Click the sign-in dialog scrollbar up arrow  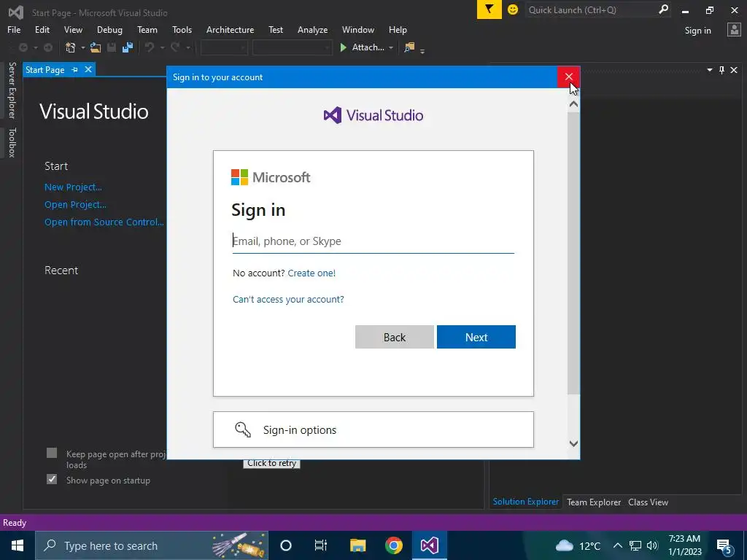[x=573, y=104]
